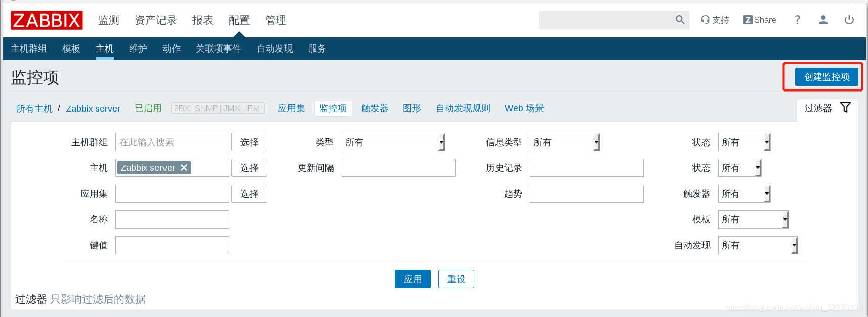Click the 应用 apply button
This screenshot has width=868, height=317.
click(x=412, y=279)
